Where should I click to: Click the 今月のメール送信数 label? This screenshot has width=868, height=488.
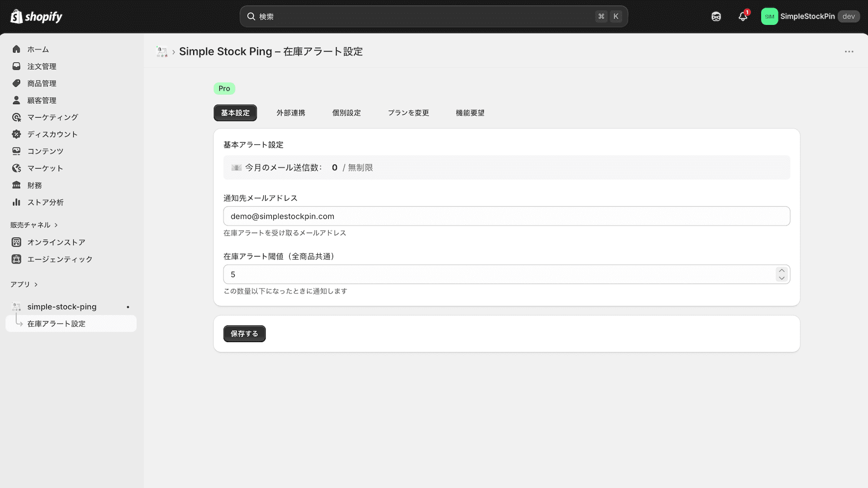[x=283, y=168]
